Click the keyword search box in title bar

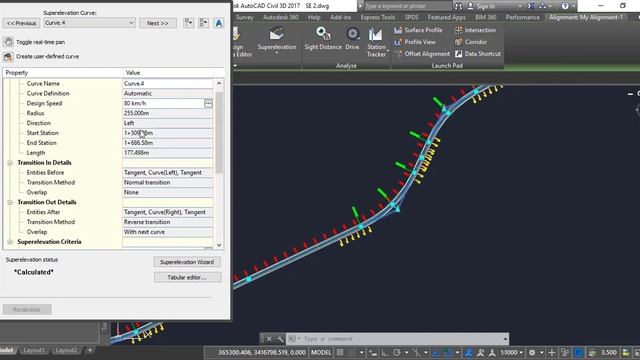click(407, 6)
